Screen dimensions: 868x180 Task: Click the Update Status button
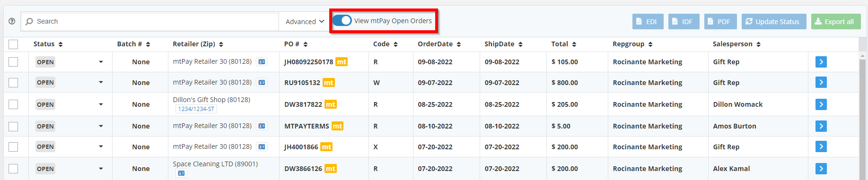[774, 22]
